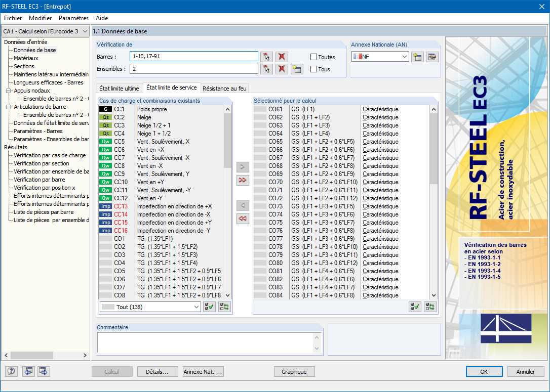550x392 pixels.
Task: Switch to the État limite ultime tab
Action: [119, 89]
